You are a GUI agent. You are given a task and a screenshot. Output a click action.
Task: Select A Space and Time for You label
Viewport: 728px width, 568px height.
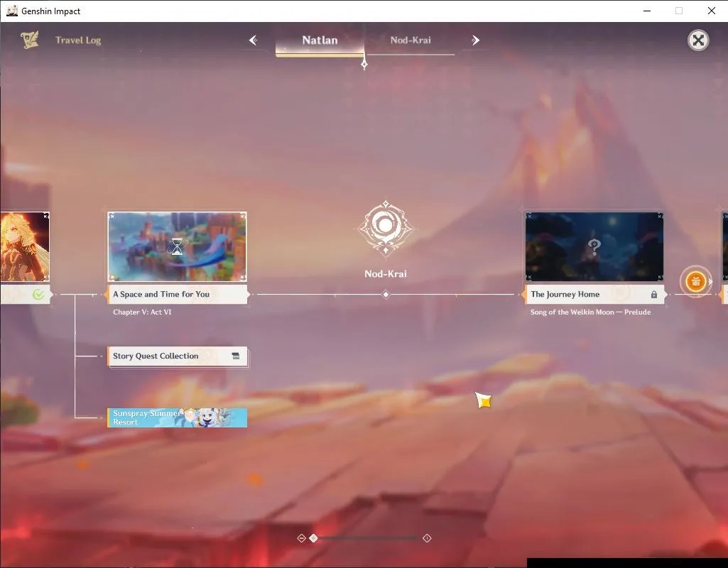177,294
